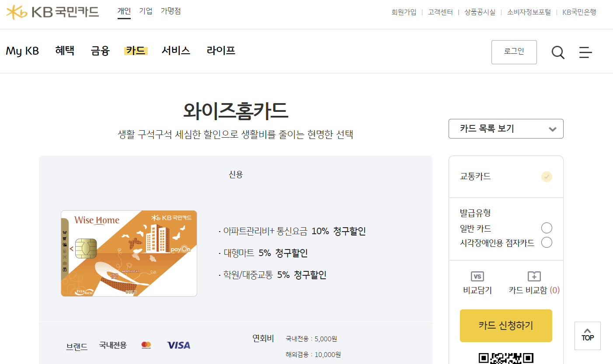Select the 일반 카드 radio button

[547, 228]
